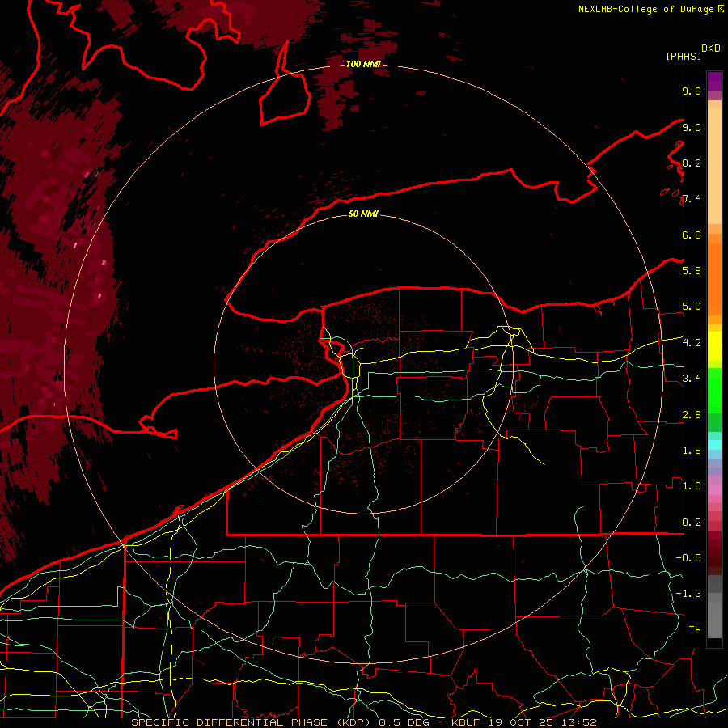Click the 2.6 value on the color scale
Viewport: 728px width, 728px height.
692,415
